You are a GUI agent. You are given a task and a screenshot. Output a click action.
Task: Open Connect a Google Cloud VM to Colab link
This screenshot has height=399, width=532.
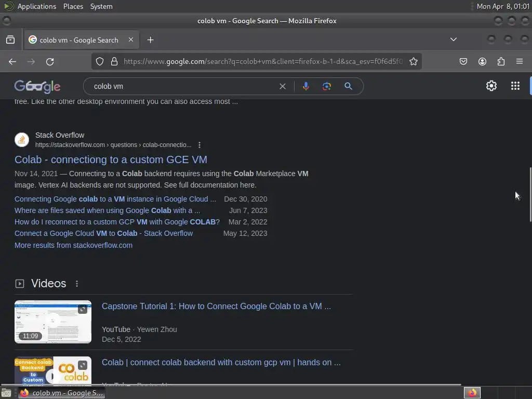tap(103, 233)
